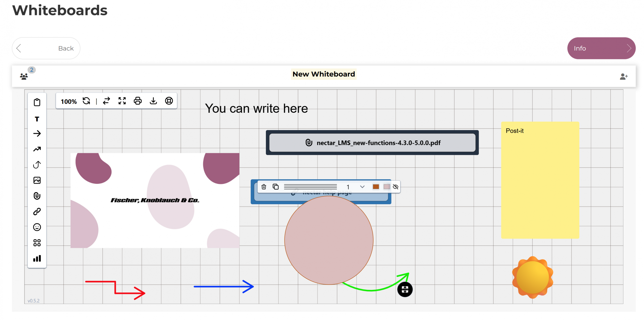Delete selected shape with trash icon

(x=264, y=187)
